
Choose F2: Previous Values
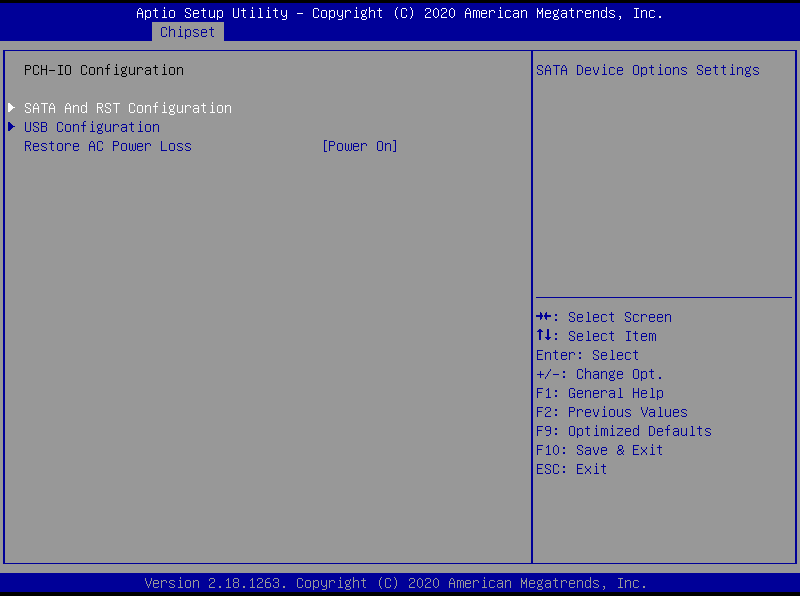click(x=611, y=412)
